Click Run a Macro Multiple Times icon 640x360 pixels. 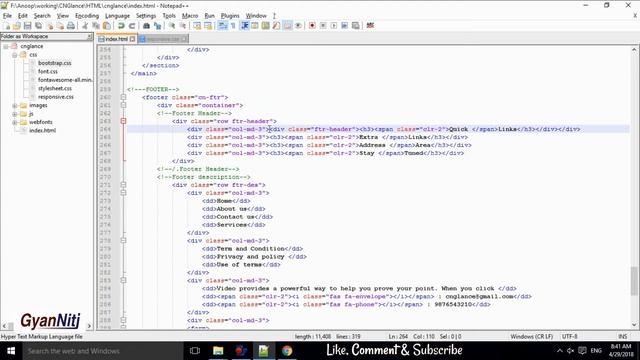tap(345, 26)
